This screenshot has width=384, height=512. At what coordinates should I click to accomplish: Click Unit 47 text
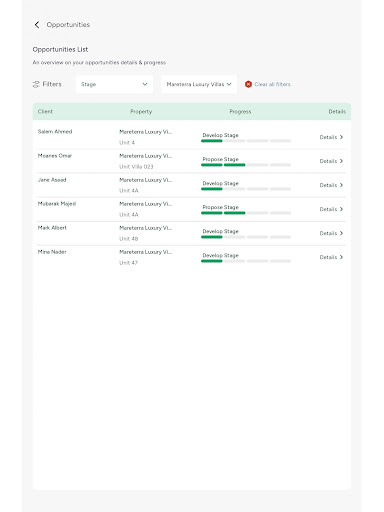click(128, 263)
